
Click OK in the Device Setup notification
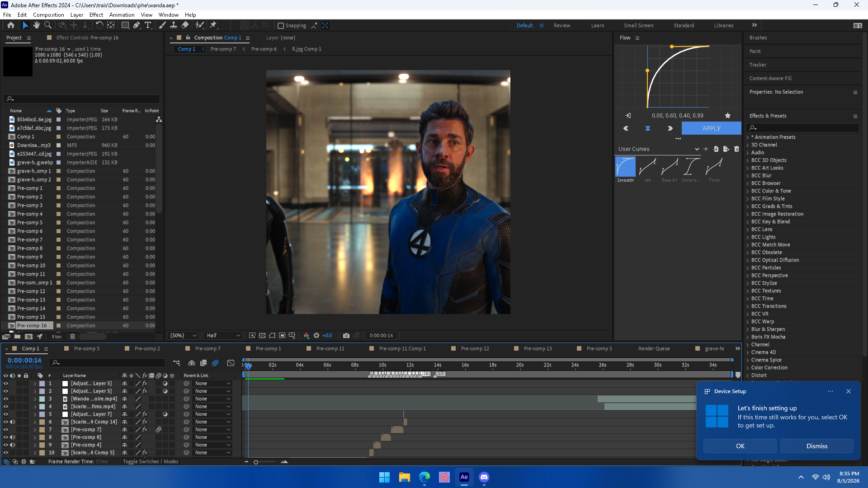(x=740, y=446)
